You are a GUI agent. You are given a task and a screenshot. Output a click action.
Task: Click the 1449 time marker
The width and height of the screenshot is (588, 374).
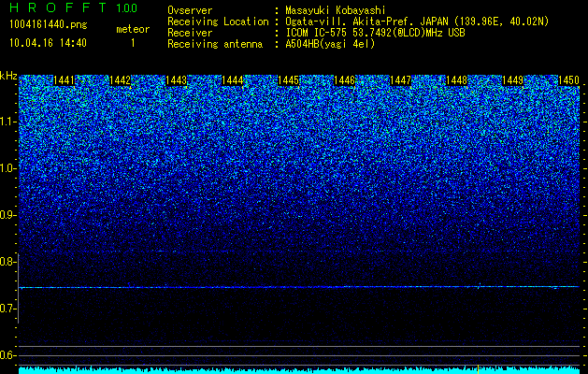tap(512, 80)
